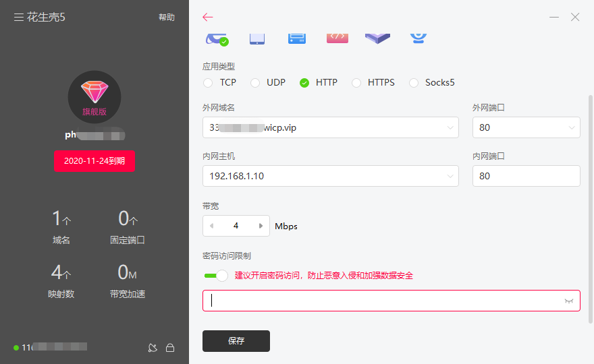
Task: Click the 2020-11-24到期 expiry button
Action: click(x=94, y=161)
